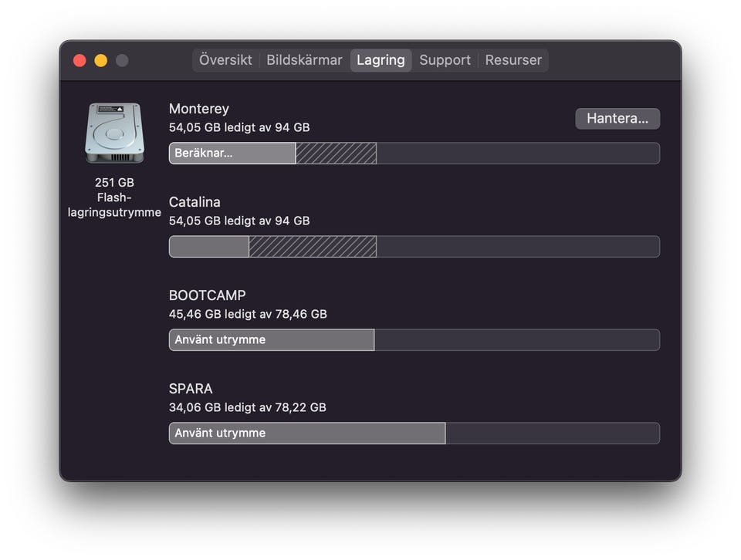
Task: Click SPARA's Använt utrymme bar segment
Action: [x=306, y=433]
